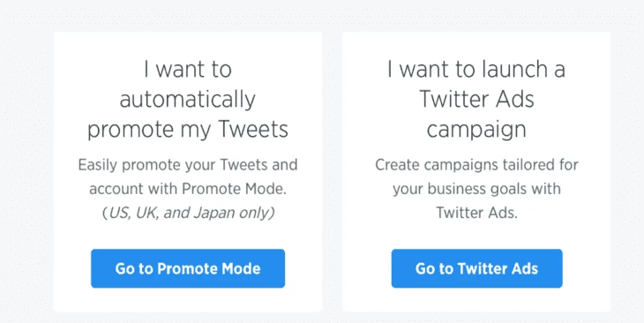The height and width of the screenshot is (323, 644).
Task: Click empty space below Go to Twitter Ads
Action: click(x=476, y=300)
